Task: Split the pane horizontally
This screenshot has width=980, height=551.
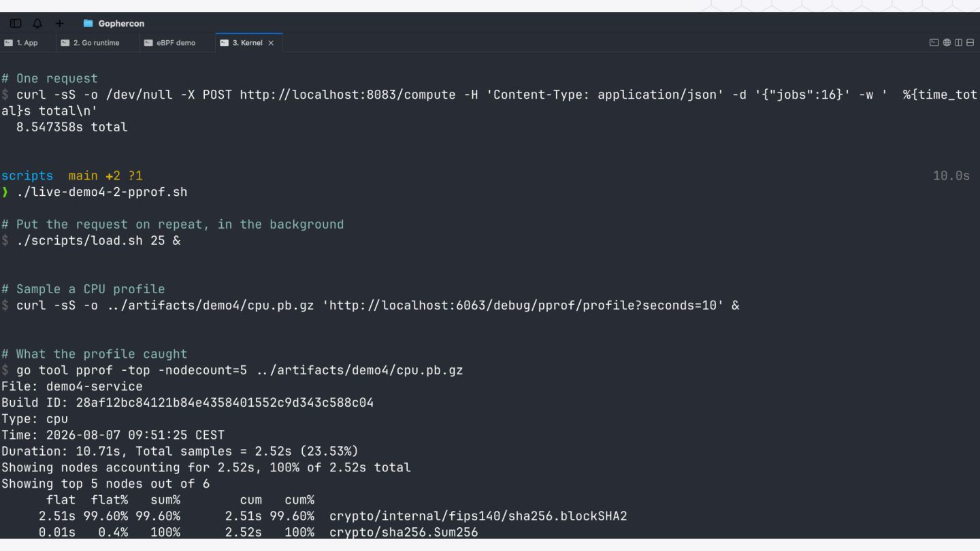Action: [x=970, y=43]
